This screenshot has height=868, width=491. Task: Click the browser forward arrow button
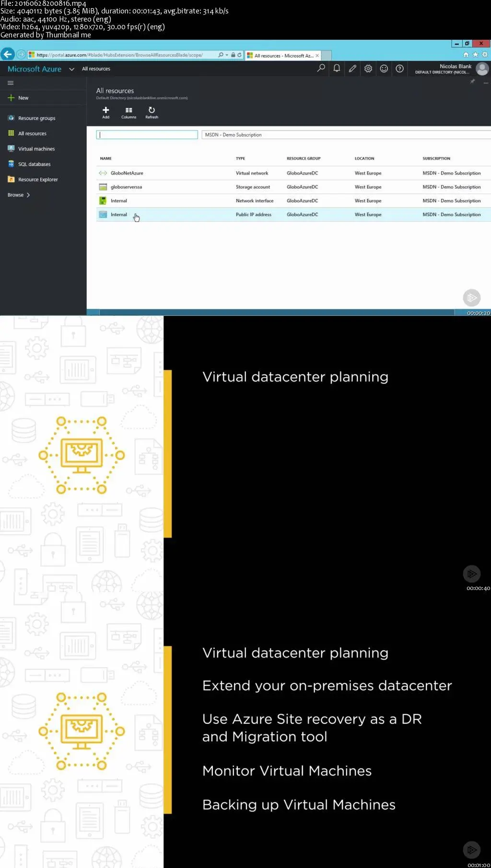pyautogui.click(x=21, y=54)
